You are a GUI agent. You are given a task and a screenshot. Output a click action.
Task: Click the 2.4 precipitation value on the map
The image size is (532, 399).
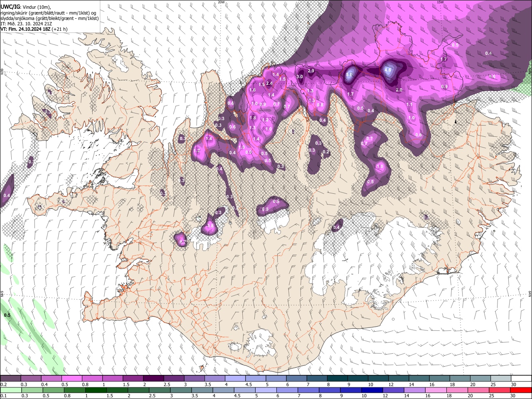[269, 84]
